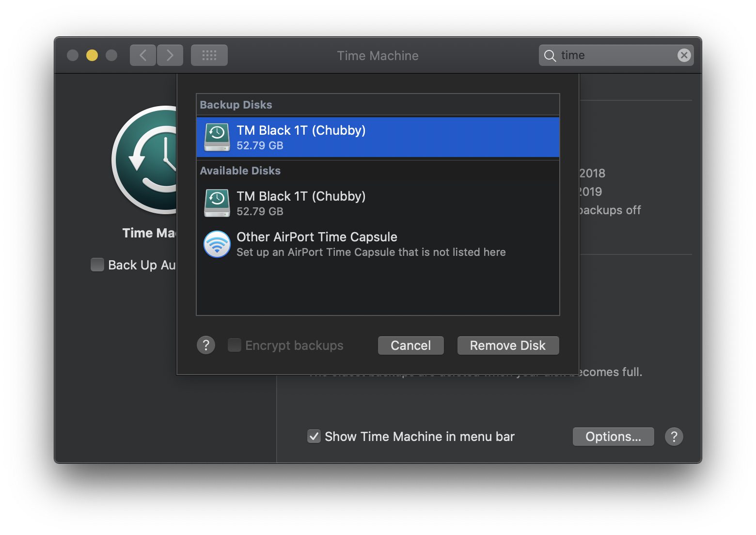Click the Time Machine clock icon
Screen dimensions: 756x535
pyautogui.click(x=145, y=160)
